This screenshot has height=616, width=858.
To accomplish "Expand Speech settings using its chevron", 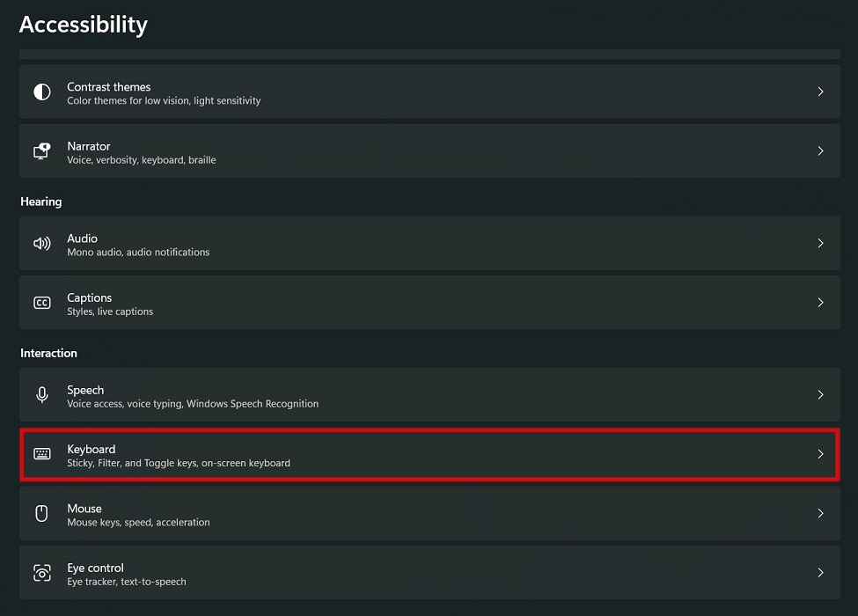I will pos(820,395).
